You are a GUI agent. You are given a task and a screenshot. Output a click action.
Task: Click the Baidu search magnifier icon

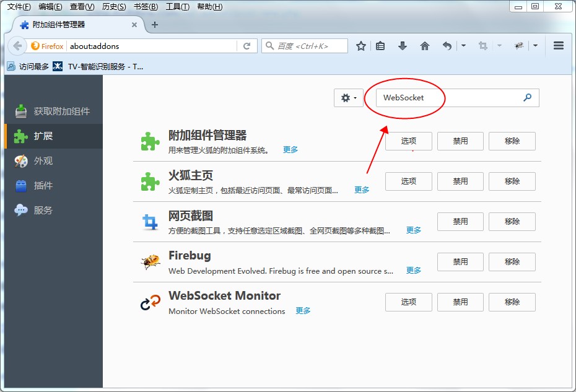coord(269,46)
